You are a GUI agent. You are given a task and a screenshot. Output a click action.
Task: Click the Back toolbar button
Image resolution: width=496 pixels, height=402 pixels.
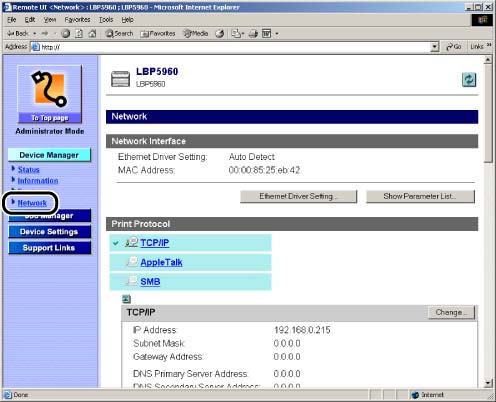[x=18, y=33]
